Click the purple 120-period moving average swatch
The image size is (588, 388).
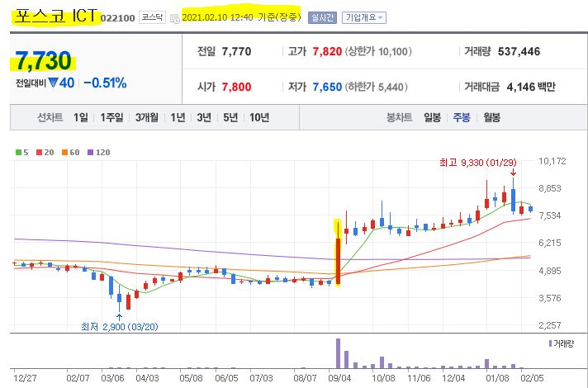tap(90, 152)
